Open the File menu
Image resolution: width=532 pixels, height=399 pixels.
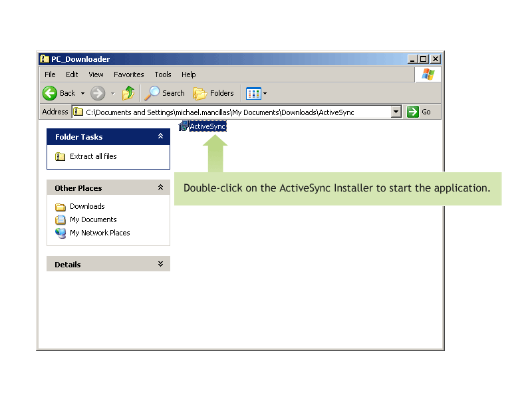coord(50,74)
